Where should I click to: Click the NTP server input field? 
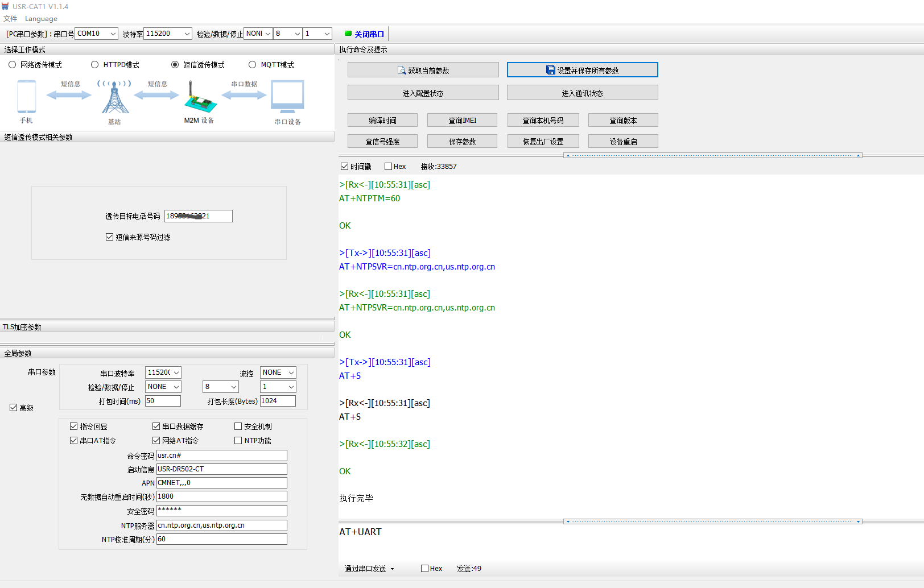coord(221,525)
